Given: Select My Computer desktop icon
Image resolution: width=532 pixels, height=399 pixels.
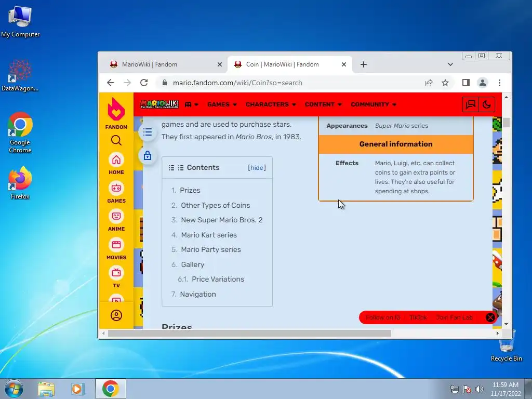Looking at the screenshot, I should 20,22.
